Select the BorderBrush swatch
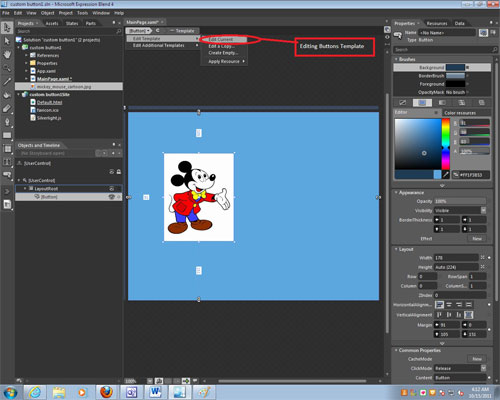The width and height of the screenshot is (500, 400). point(455,76)
